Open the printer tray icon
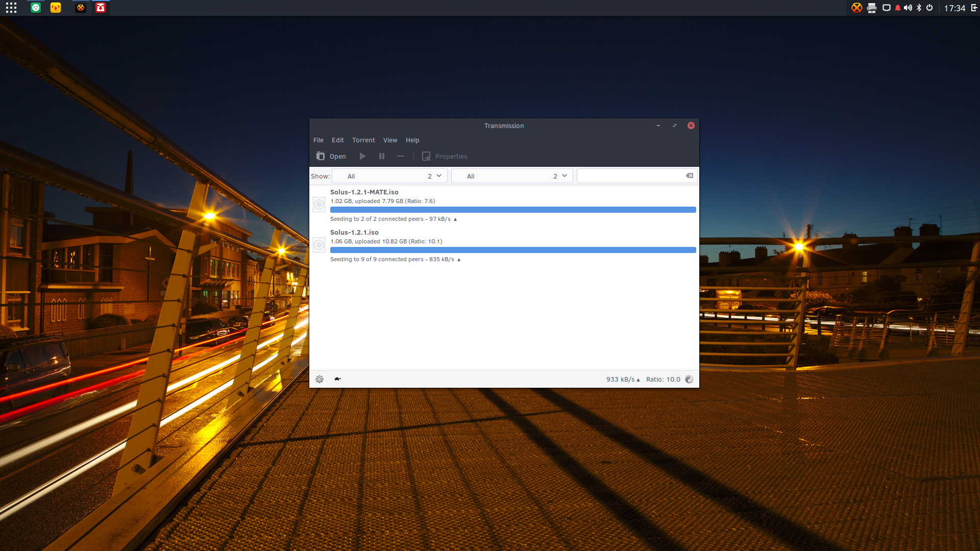980x551 pixels. pos(872,8)
